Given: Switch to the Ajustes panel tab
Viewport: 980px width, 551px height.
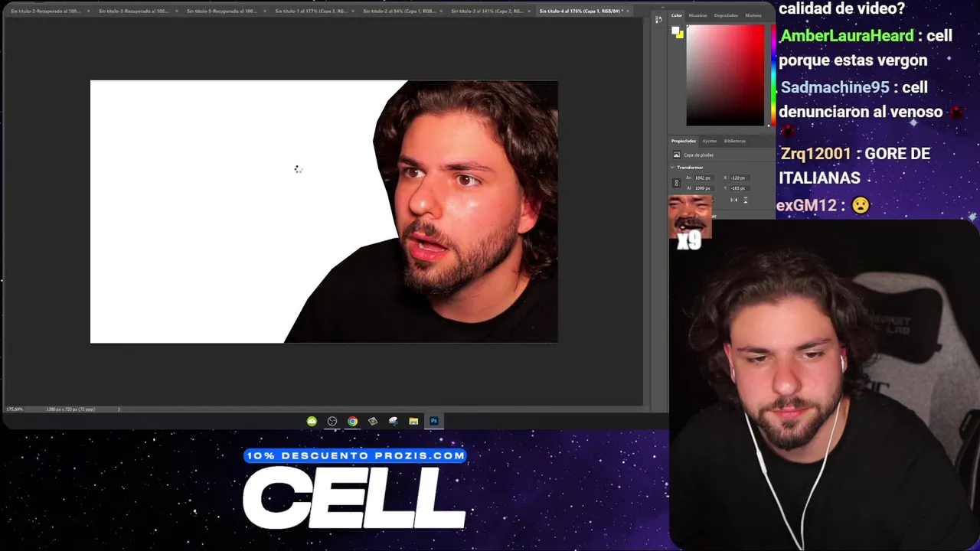Looking at the screenshot, I should (x=710, y=141).
